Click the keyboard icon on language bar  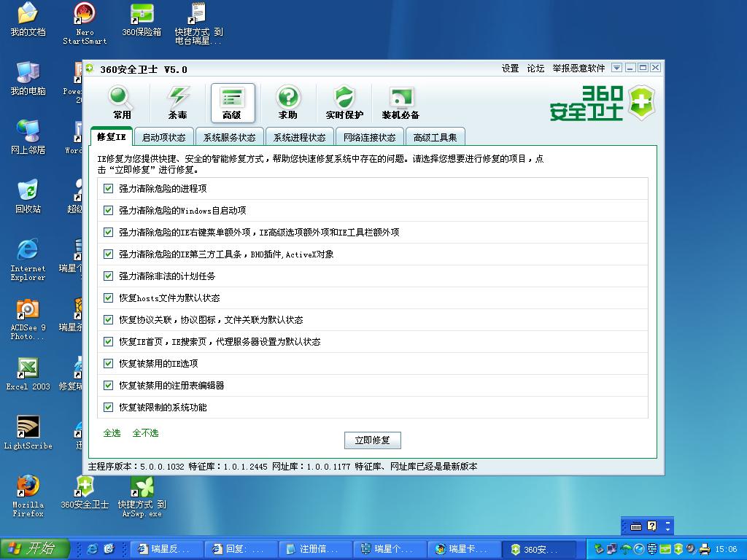click(636, 526)
